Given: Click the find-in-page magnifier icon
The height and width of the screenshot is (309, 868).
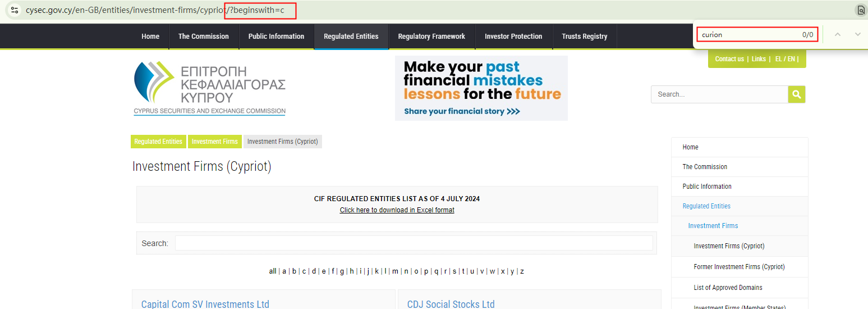Looking at the screenshot, I should click(x=861, y=10).
